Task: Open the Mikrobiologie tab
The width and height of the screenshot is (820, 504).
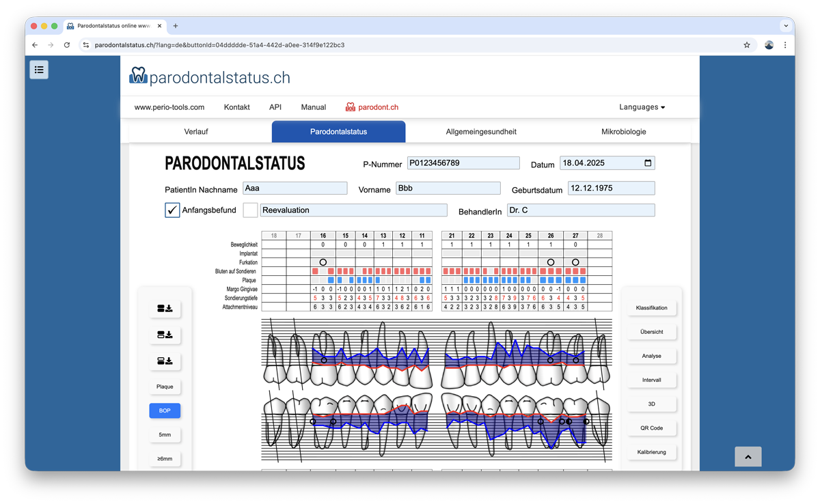Action: click(x=623, y=132)
